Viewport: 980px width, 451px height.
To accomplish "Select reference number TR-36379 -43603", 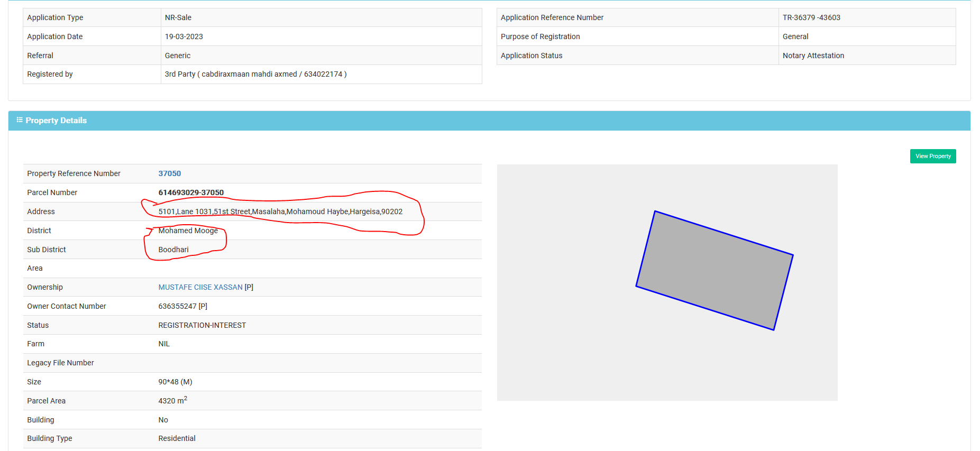I will 811,17.
